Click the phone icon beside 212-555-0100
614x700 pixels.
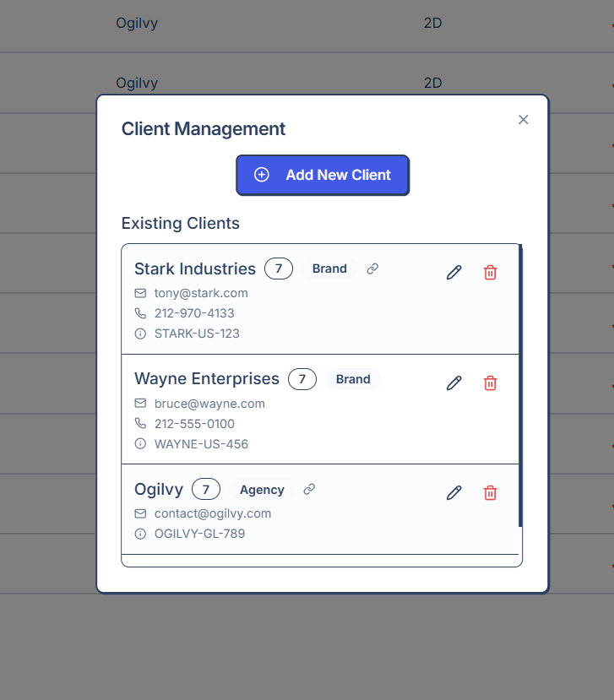(140, 424)
